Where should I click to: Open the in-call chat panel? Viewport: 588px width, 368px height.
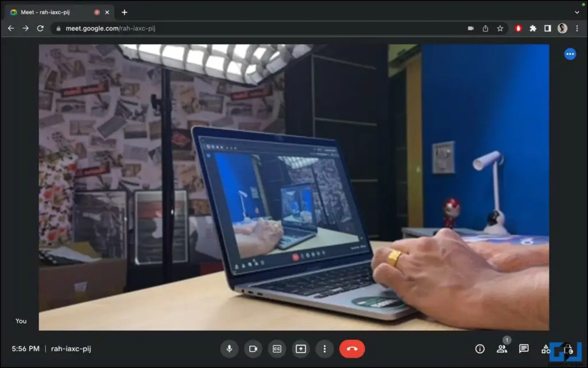[524, 348]
